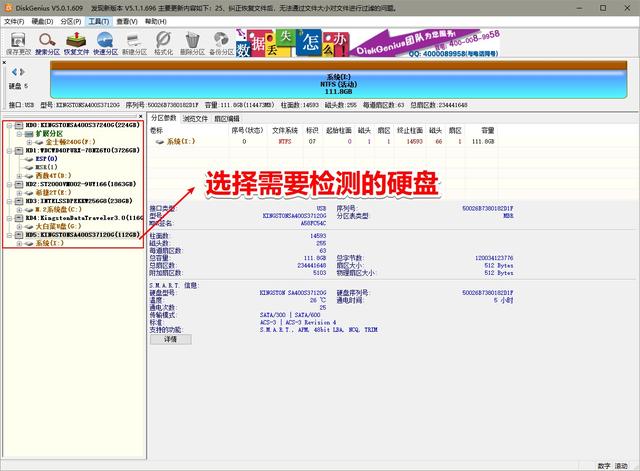Go to next disk with right arrow
The width and height of the screenshot is (640, 471).
click(22, 72)
